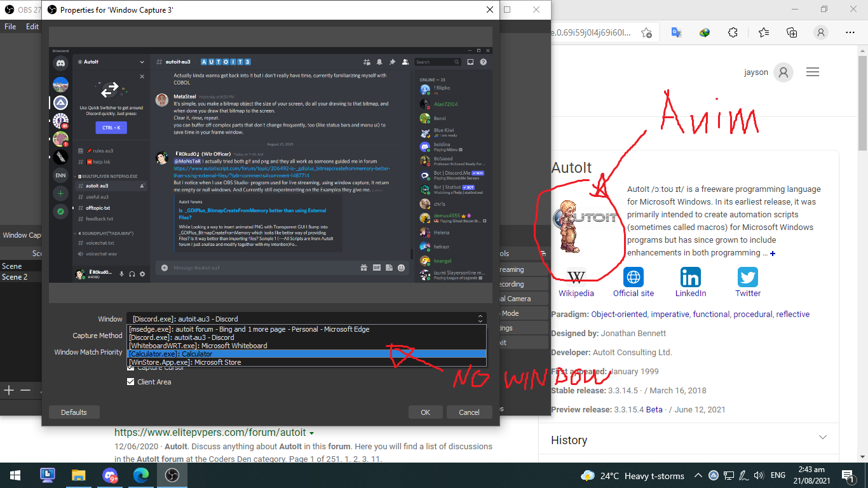Click the emoji picker in Discord message bar

click(401, 268)
